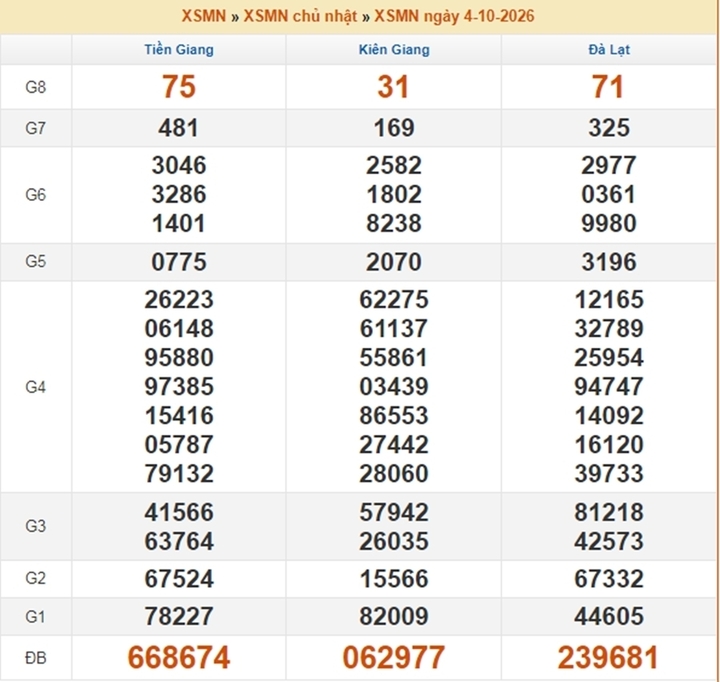Click the G4 number 32789

[x=609, y=328]
